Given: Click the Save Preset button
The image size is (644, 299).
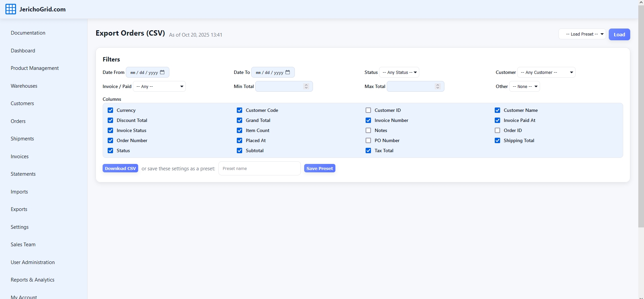Looking at the screenshot, I should [x=320, y=168].
